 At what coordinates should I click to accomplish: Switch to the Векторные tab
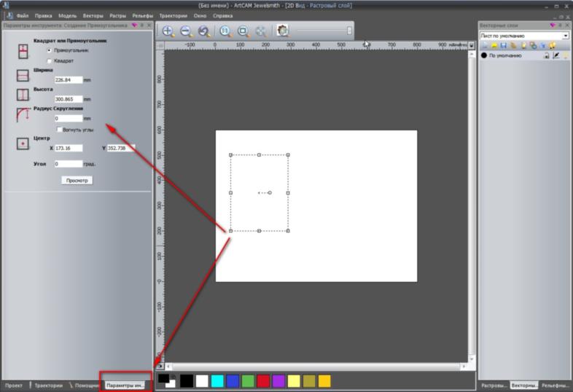(x=524, y=385)
